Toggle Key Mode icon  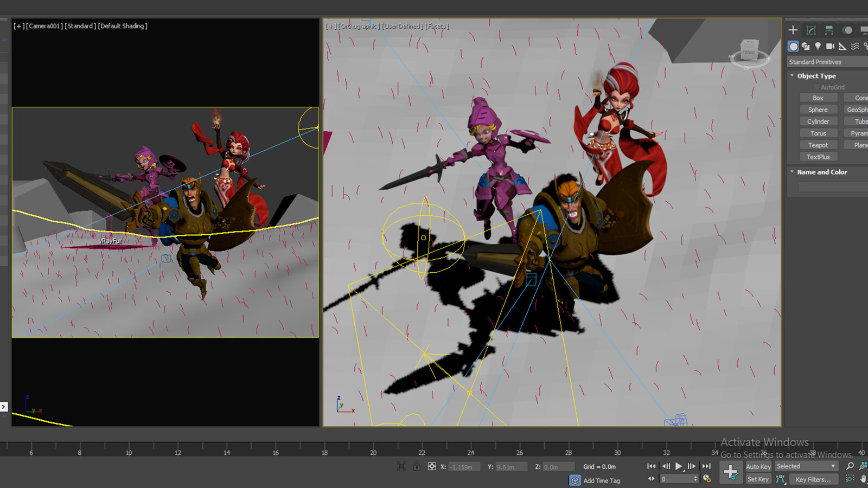tap(652, 479)
